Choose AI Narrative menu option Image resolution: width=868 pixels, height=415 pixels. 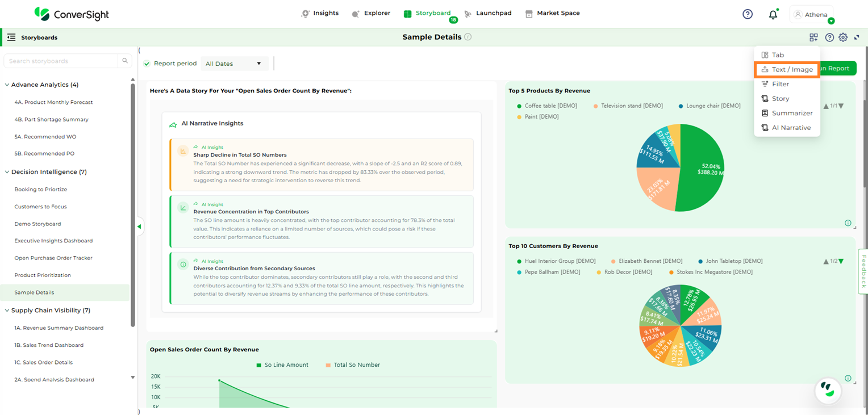(x=791, y=128)
